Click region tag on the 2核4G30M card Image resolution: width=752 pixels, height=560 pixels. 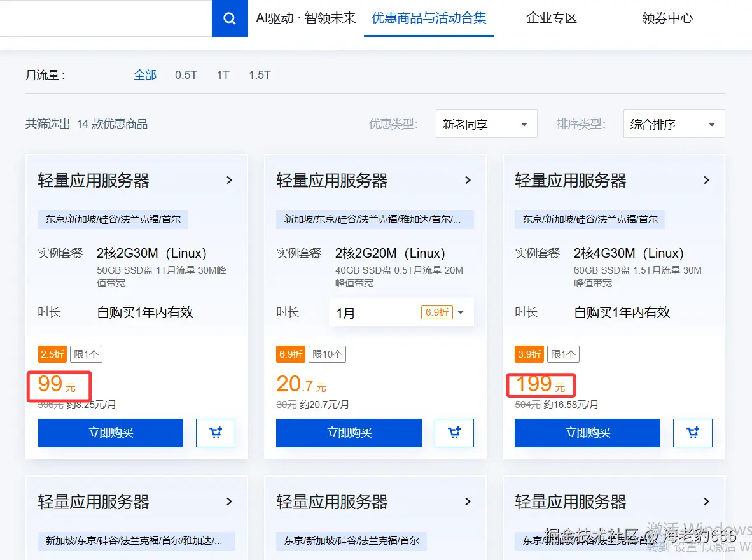click(x=590, y=220)
